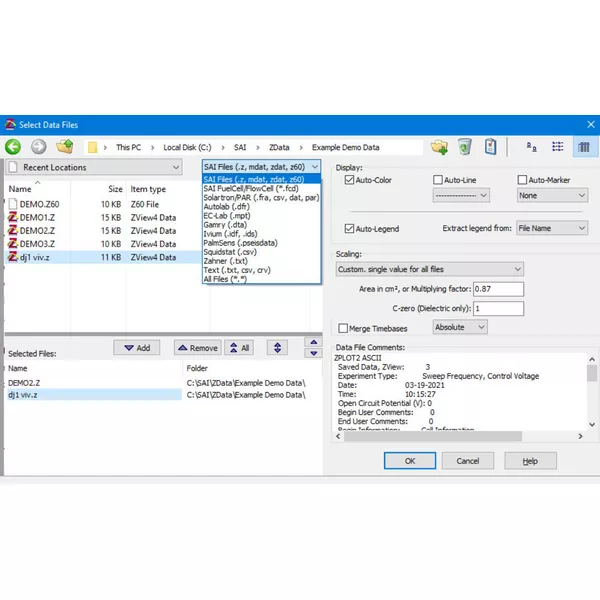Click ZData in the breadcrumb path
The image size is (600, 600).
click(x=279, y=147)
